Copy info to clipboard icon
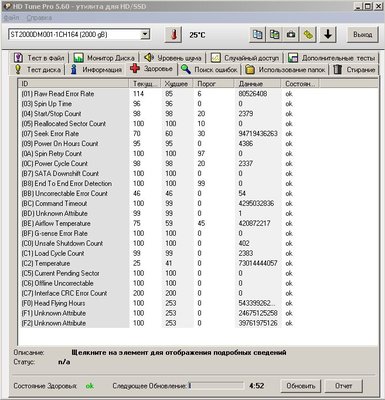Screen dimensions: 385x400 tap(257, 35)
